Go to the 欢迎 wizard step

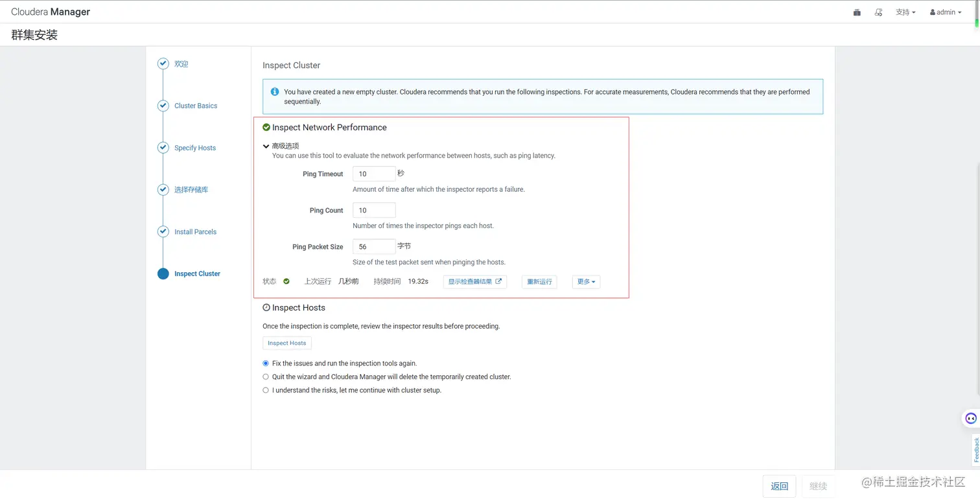click(181, 64)
